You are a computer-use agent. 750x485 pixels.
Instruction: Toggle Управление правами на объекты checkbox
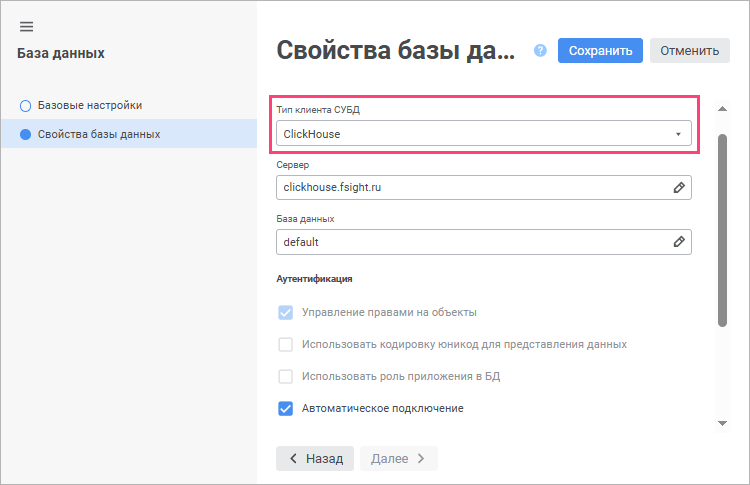[286, 313]
